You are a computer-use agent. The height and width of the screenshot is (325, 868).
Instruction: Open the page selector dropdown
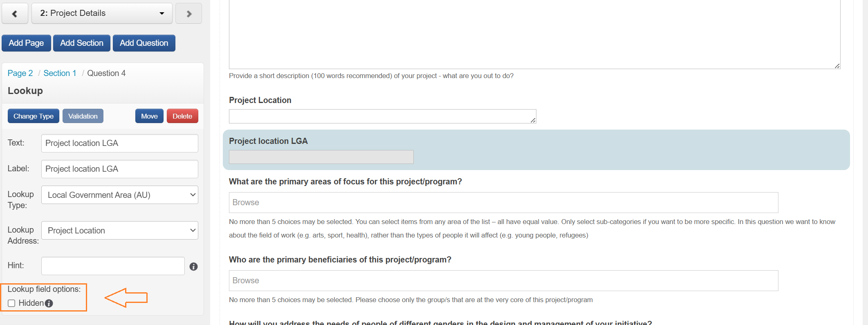102,13
